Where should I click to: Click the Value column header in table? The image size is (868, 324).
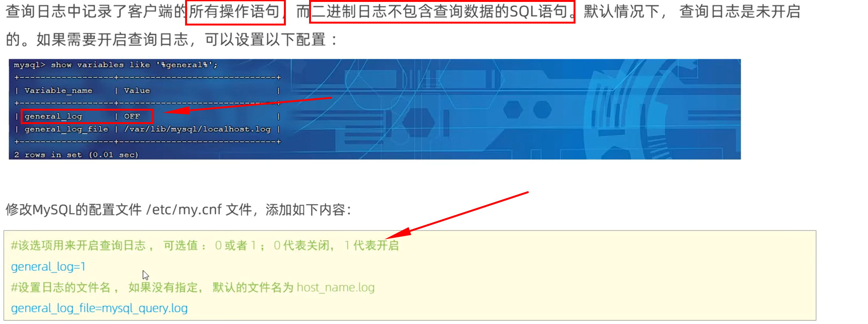click(x=137, y=91)
